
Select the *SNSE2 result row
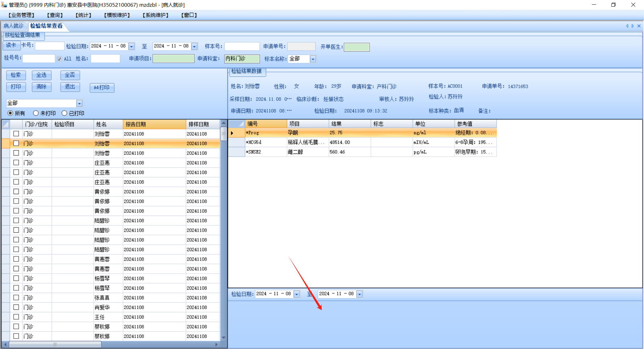point(362,152)
